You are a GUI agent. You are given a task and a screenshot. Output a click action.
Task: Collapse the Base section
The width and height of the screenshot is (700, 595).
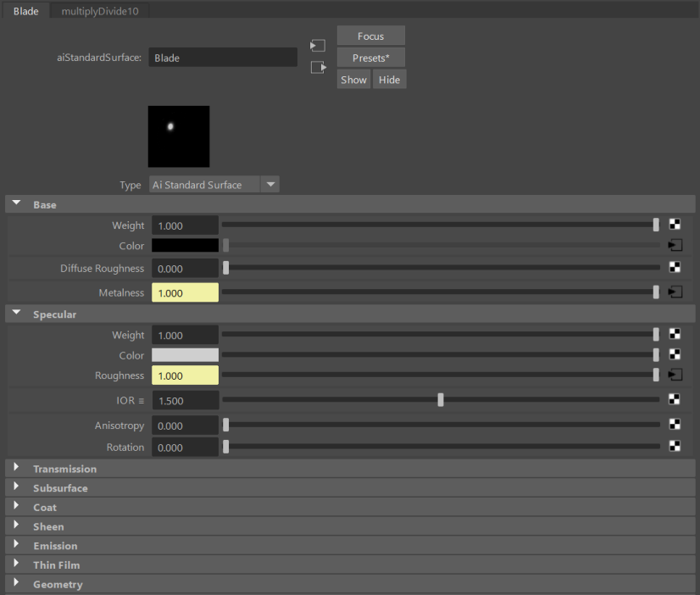click(x=16, y=204)
